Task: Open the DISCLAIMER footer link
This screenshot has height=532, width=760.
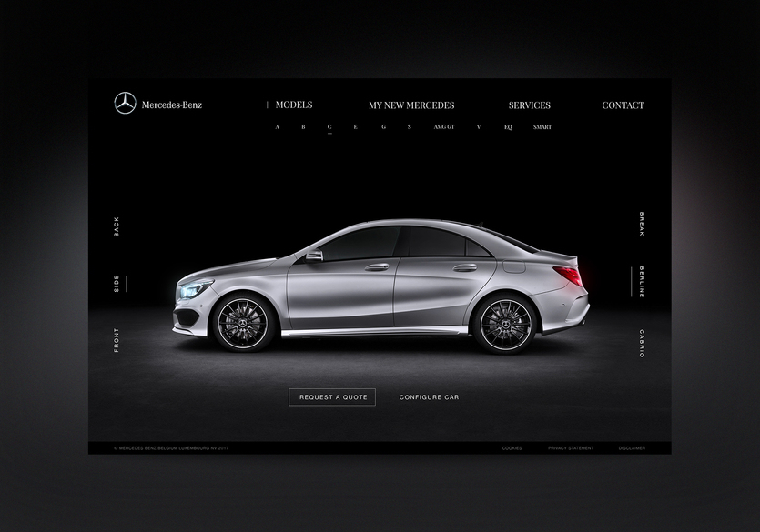Action: [632, 448]
